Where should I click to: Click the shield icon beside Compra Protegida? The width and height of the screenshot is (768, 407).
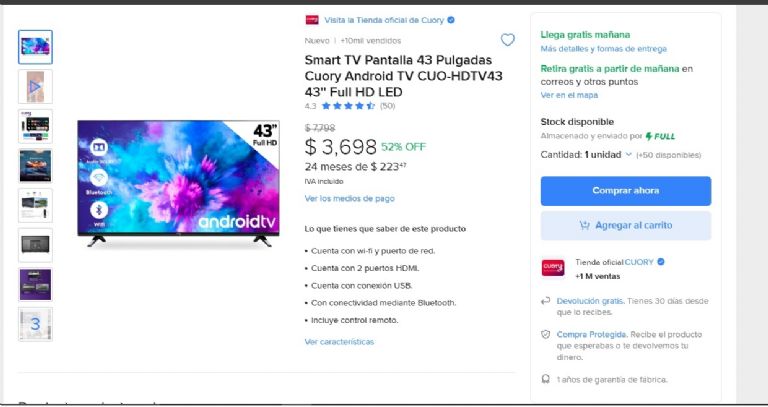tap(546, 334)
